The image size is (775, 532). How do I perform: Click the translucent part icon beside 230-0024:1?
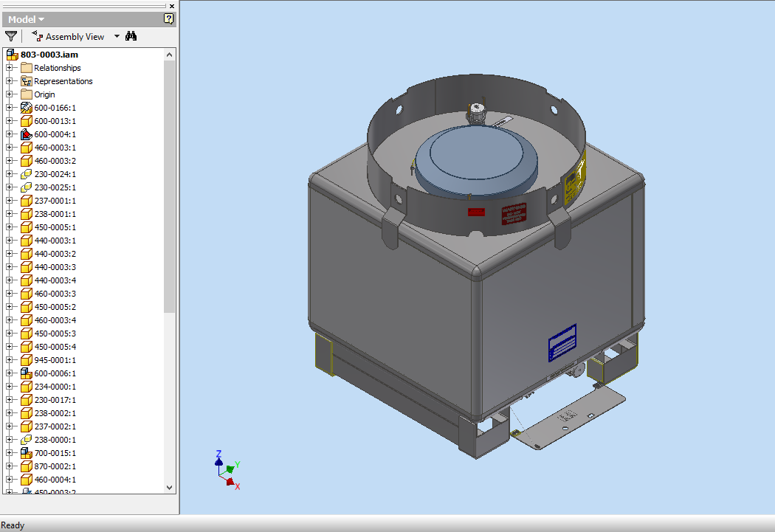(27, 173)
